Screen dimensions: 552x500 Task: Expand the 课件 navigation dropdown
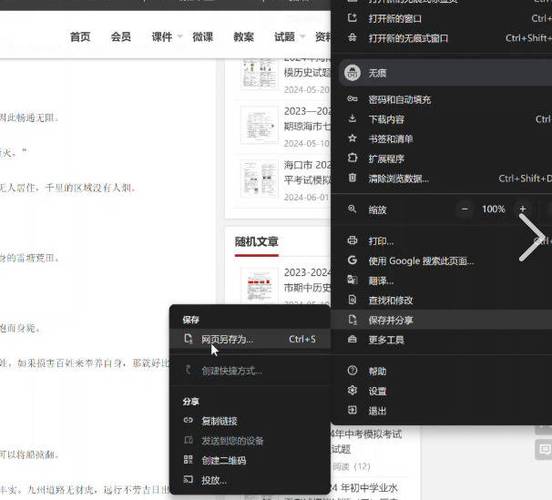[x=167, y=37]
